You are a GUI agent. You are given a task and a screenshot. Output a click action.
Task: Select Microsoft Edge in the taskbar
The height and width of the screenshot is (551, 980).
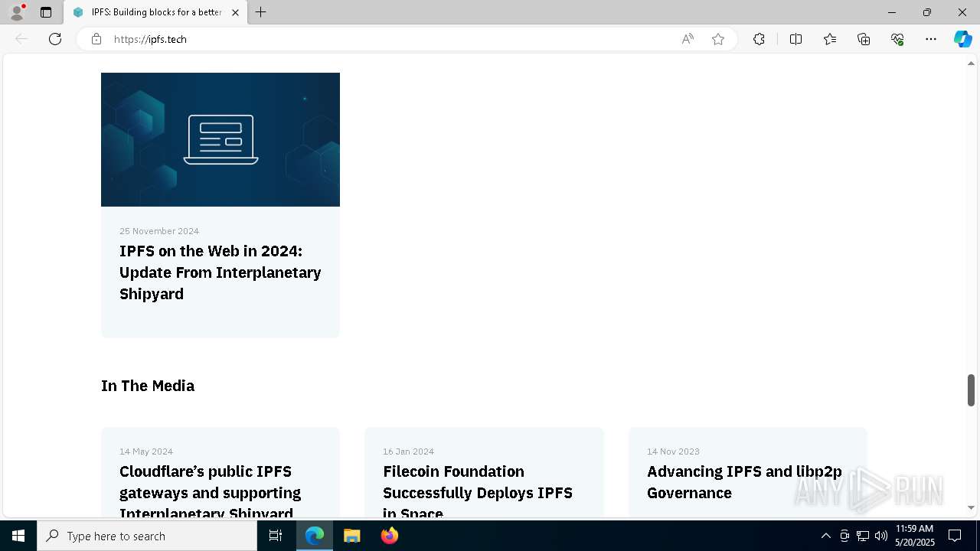pos(315,536)
